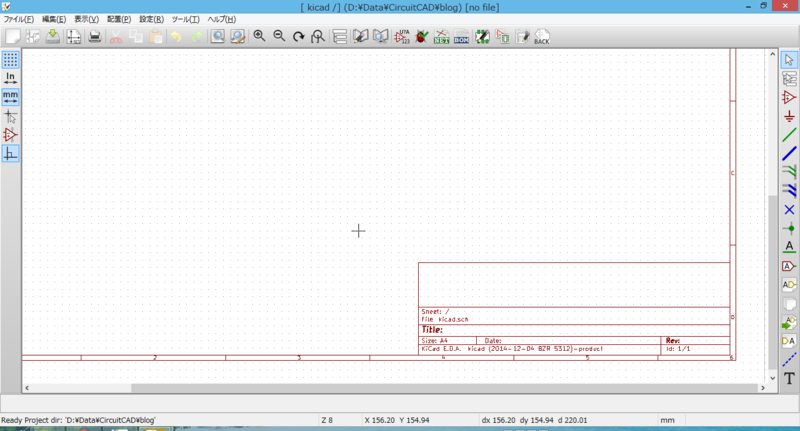This screenshot has height=431, width=800.
Task: Click the horizontal scrollbar right arrow
Action: 763,388
